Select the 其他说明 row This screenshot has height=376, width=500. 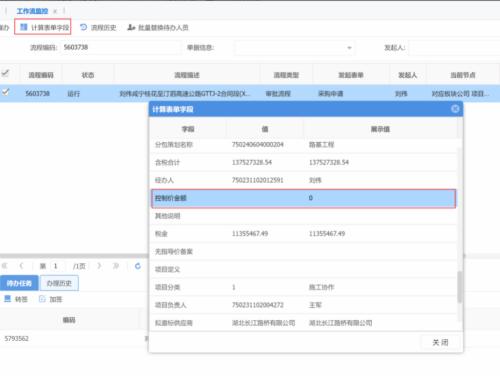point(303,216)
